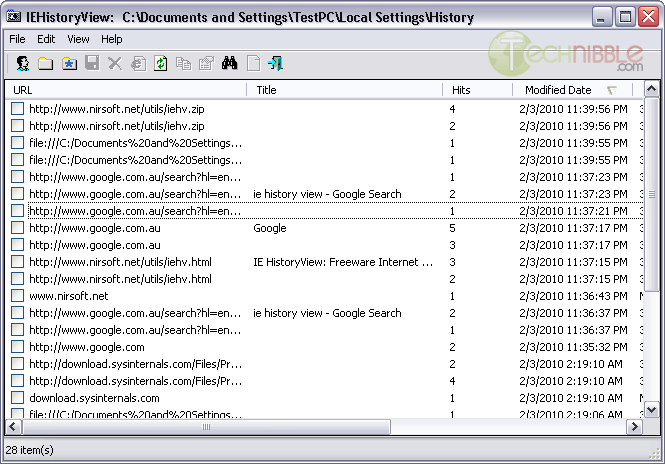This screenshot has height=464, width=665.
Task: Click the horizontal scrollbar thumb
Action: coord(206,427)
